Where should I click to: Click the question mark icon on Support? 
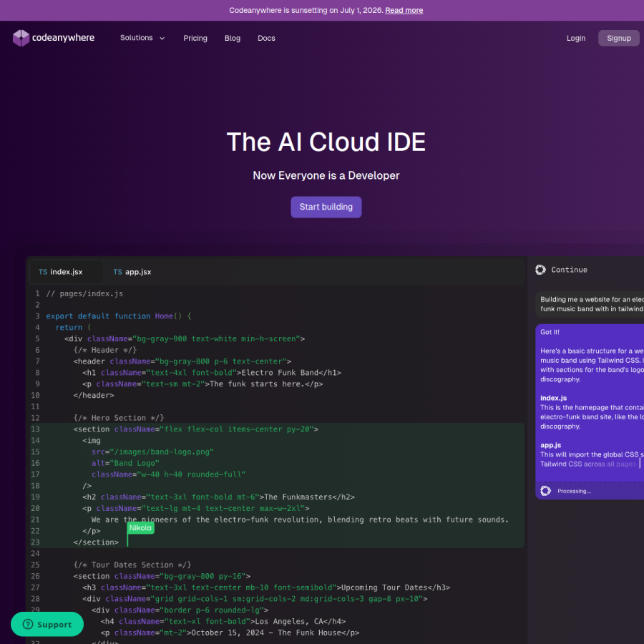click(27, 624)
